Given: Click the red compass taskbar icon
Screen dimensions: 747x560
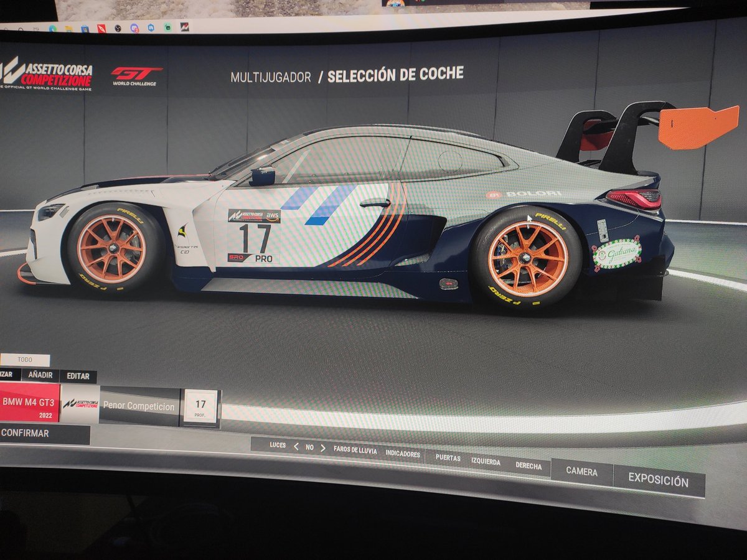Looking at the screenshot, I should (101, 28).
